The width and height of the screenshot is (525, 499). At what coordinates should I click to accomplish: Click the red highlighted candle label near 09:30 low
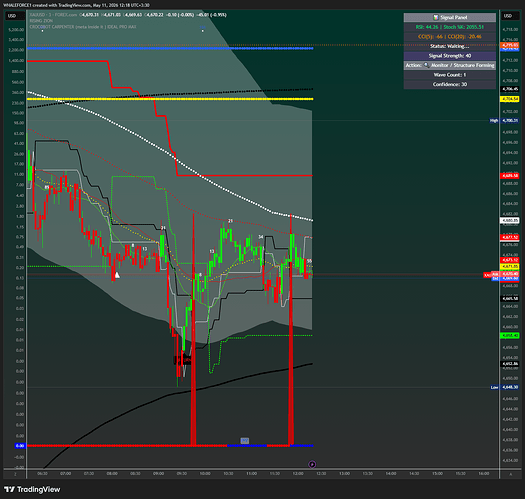[183, 360]
